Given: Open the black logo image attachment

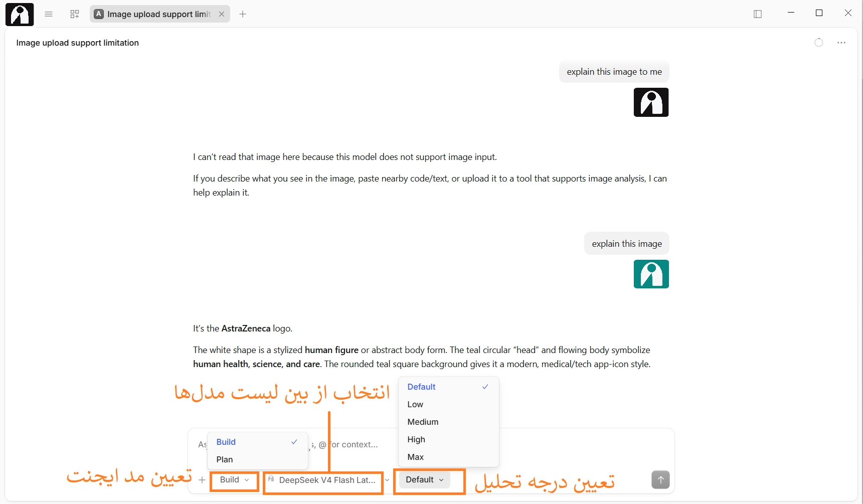Looking at the screenshot, I should 651,102.
